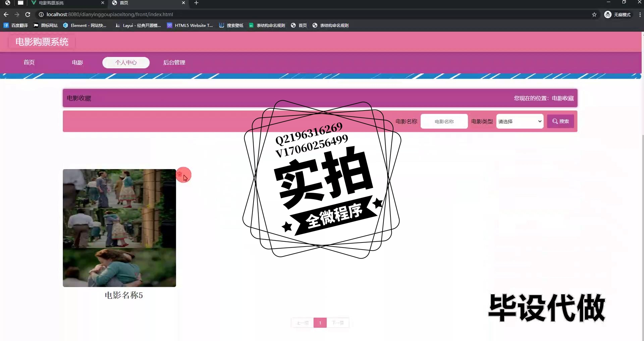Open 图标网站 bookmark
The width and height of the screenshot is (644, 341).
pos(46,25)
